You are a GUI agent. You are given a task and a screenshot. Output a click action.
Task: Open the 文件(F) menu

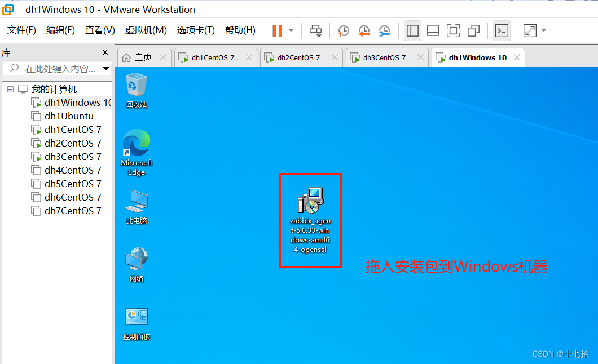coord(21,30)
